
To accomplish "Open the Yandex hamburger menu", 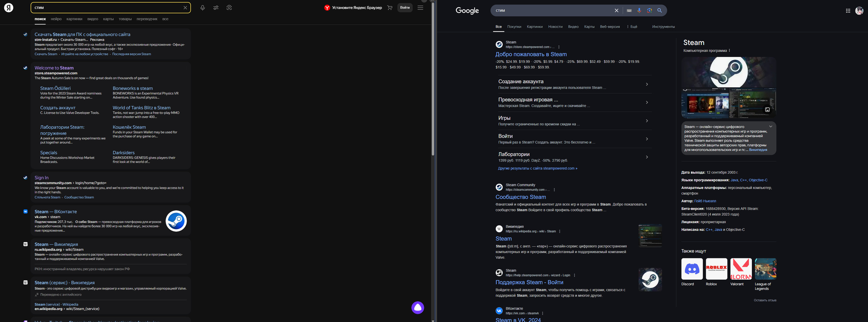I will (420, 8).
